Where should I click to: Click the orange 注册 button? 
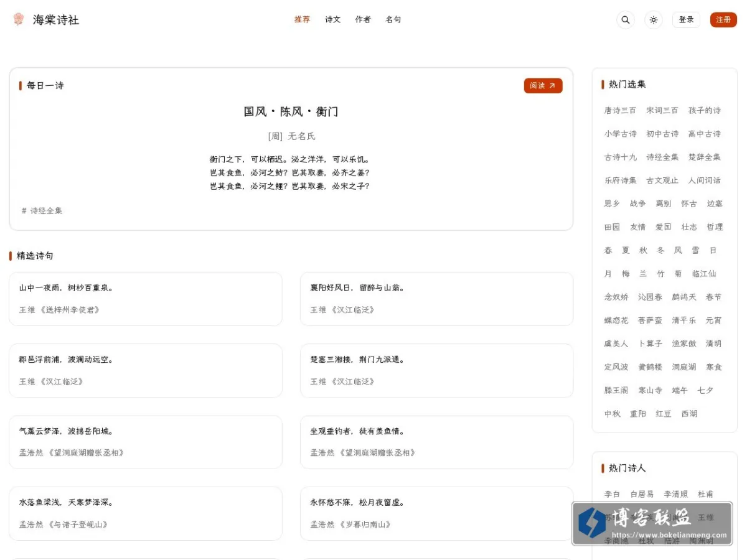point(723,20)
